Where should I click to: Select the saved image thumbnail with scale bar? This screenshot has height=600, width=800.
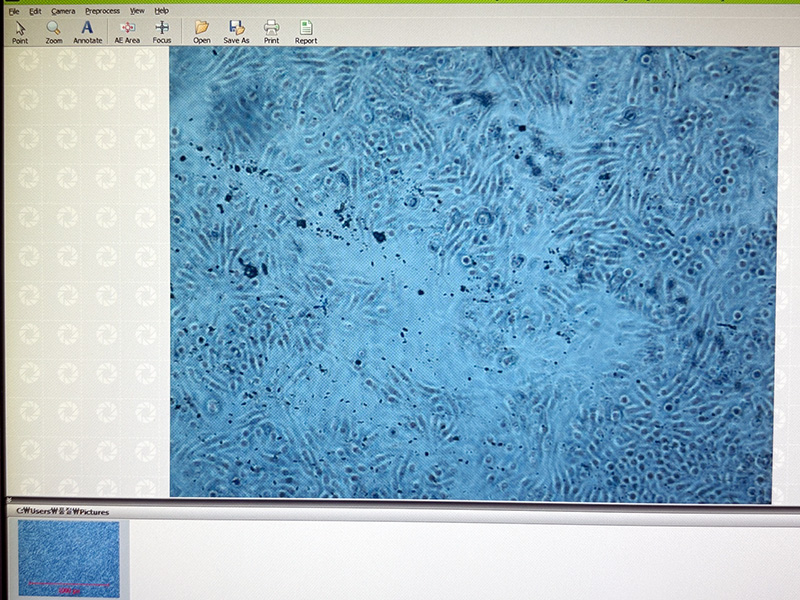coord(69,558)
